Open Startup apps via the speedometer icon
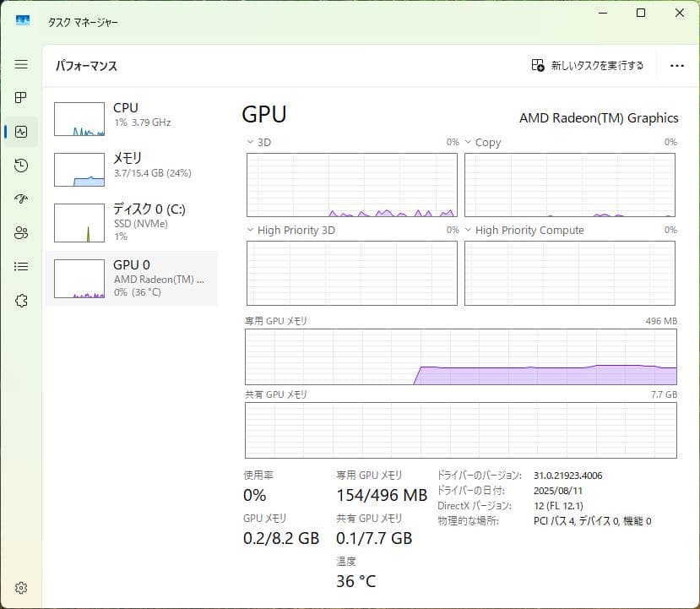 20,198
